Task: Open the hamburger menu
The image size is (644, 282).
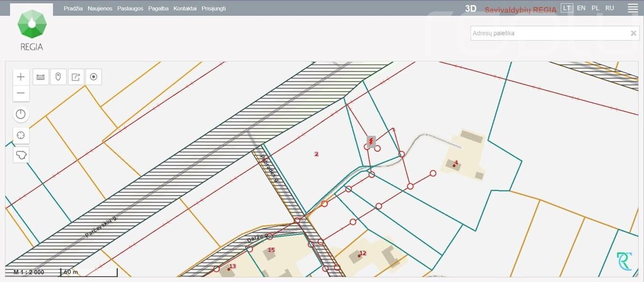Action: coord(633,8)
